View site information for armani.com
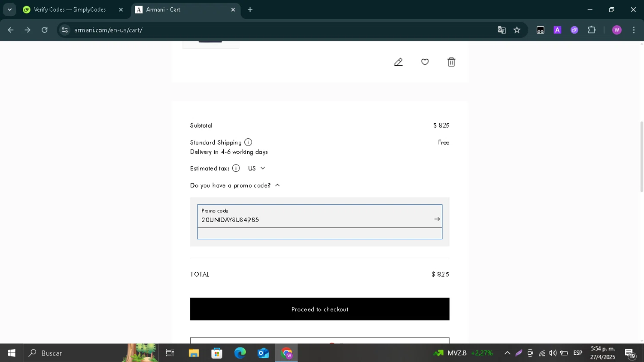644x362 pixels. point(65,30)
